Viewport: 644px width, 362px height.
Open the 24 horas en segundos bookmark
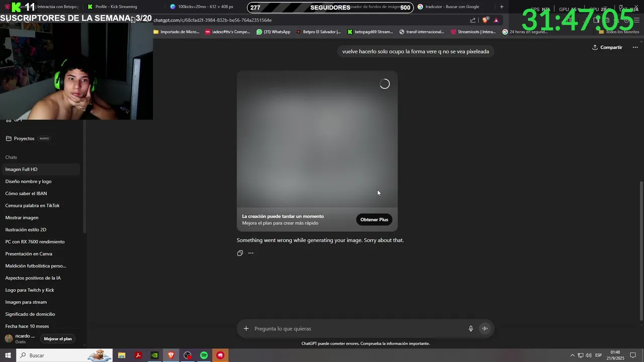[x=525, y=32]
